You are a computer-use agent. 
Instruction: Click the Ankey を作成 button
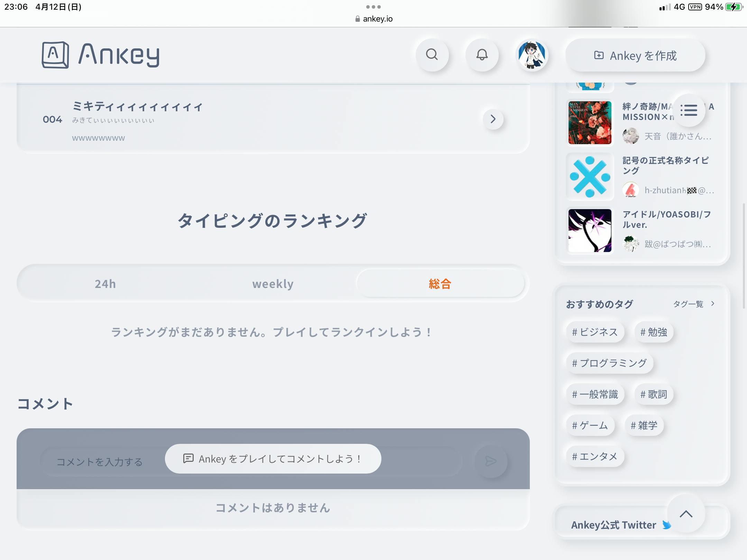click(x=635, y=55)
